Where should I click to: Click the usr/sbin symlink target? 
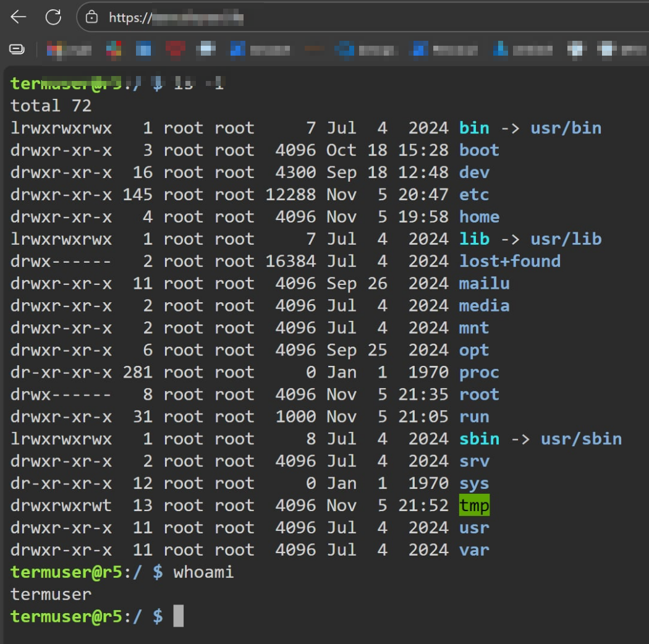(581, 439)
